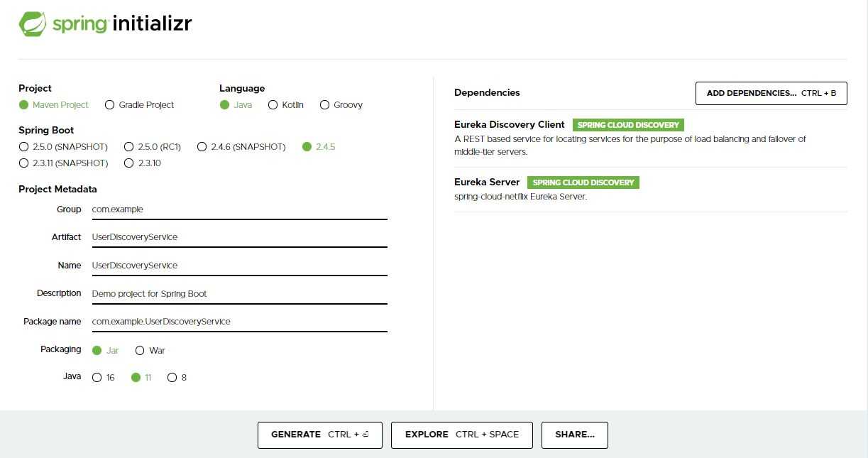Click the Project Metadata heading
This screenshot has height=458, width=868.
[57, 189]
